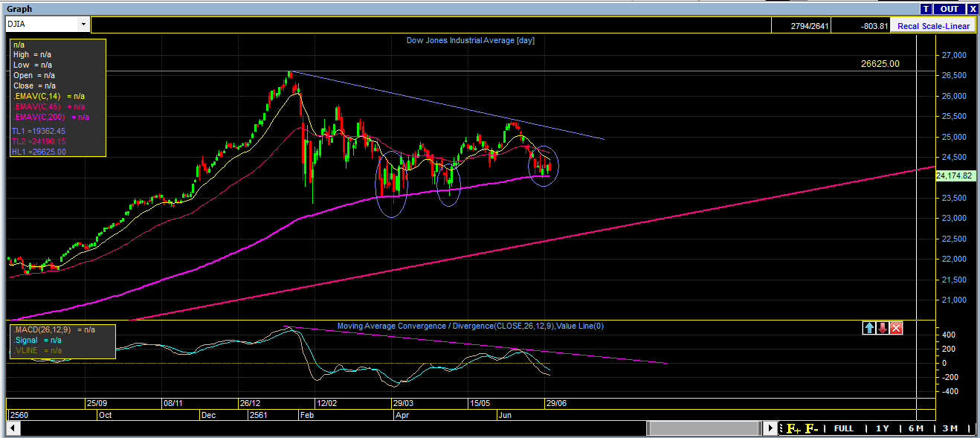Close the Graph window with X
This screenshot has height=438, width=980.
972,9
